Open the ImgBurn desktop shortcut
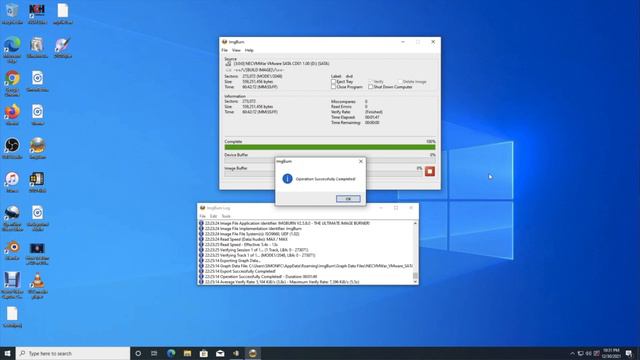Image resolution: width=640 pixels, height=360 pixels. 37,149
